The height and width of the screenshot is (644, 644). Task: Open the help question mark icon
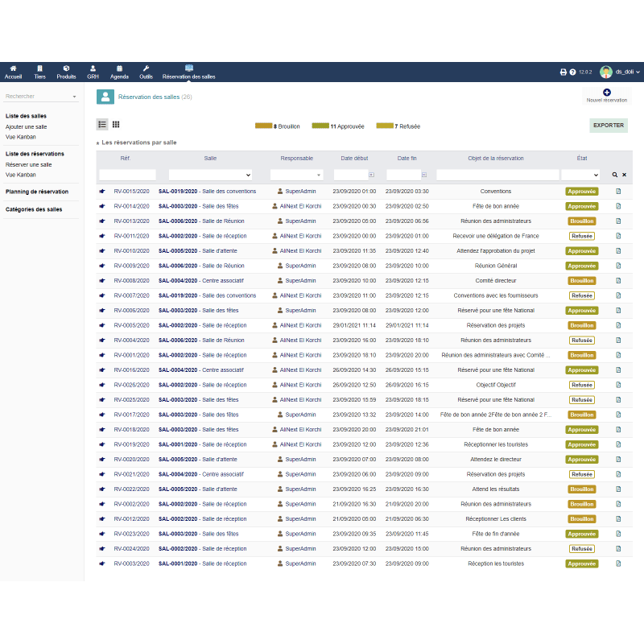572,72
